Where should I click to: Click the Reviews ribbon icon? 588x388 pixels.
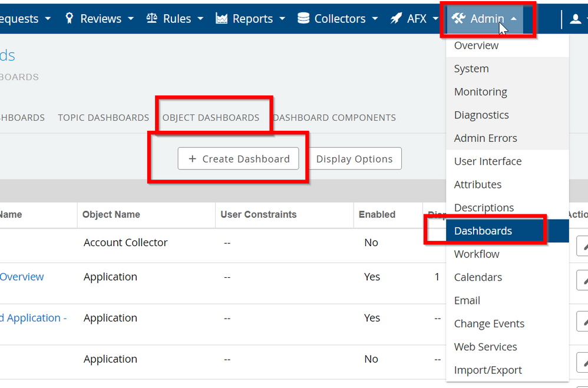click(70, 19)
